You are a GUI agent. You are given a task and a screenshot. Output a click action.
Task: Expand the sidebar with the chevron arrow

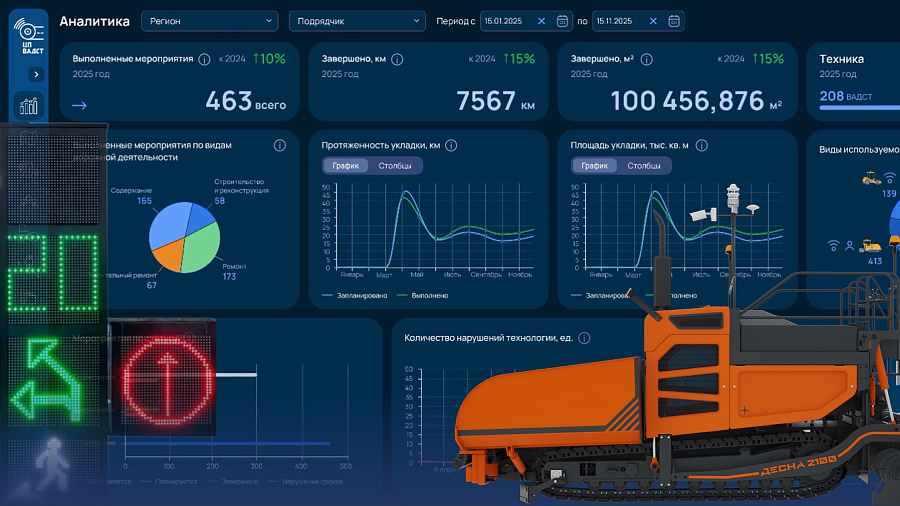(36, 75)
